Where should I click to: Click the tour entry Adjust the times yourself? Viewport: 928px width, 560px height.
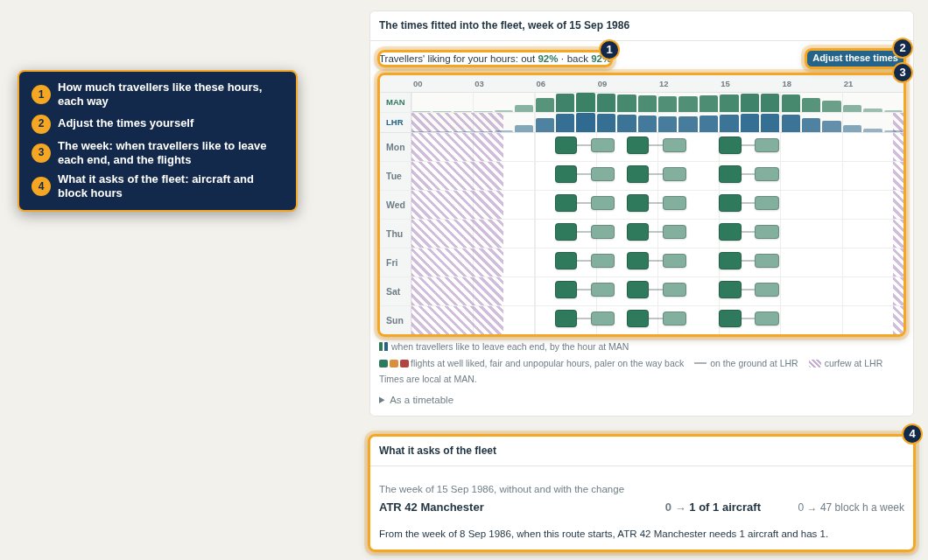(125, 123)
